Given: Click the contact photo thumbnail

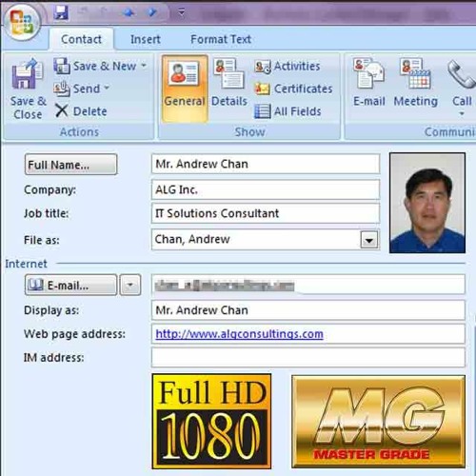Looking at the screenshot, I should tap(427, 203).
